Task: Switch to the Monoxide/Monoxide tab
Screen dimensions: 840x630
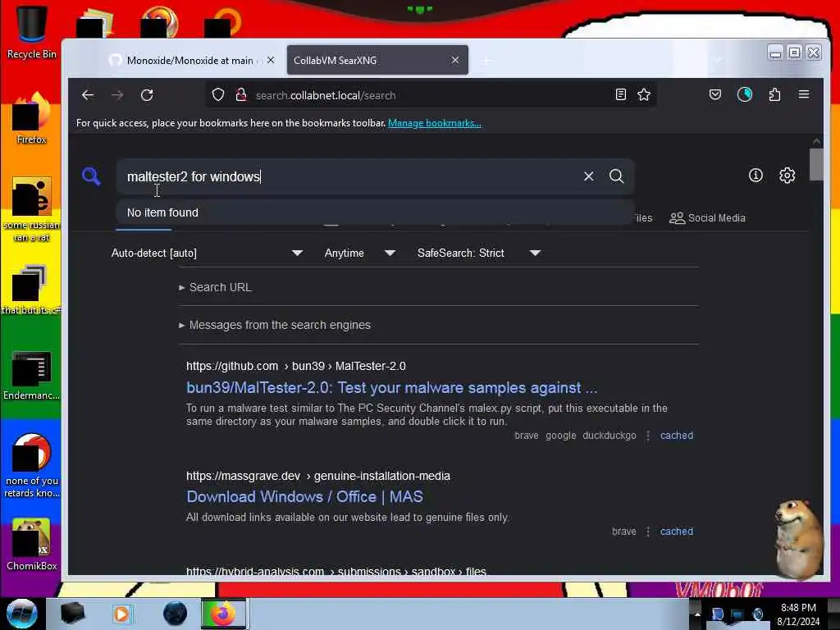Action: (189, 61)
